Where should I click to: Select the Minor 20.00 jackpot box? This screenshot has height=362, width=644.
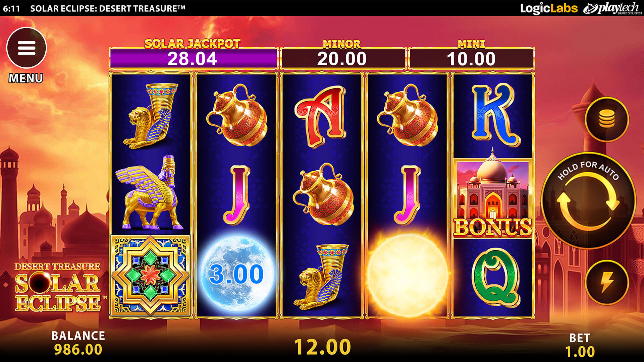pos(342,58)
